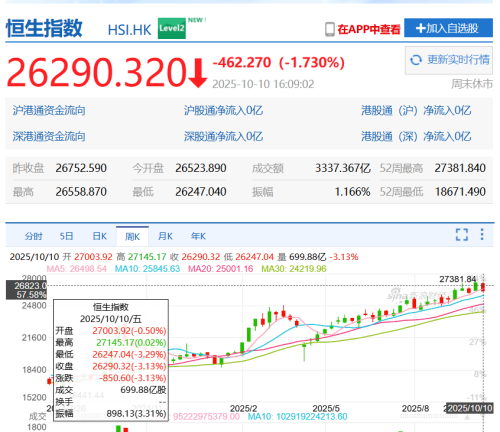Click the HSI.HK ticker code
Image resolution: width=500 pixels, height=432 pixels.
129,30
